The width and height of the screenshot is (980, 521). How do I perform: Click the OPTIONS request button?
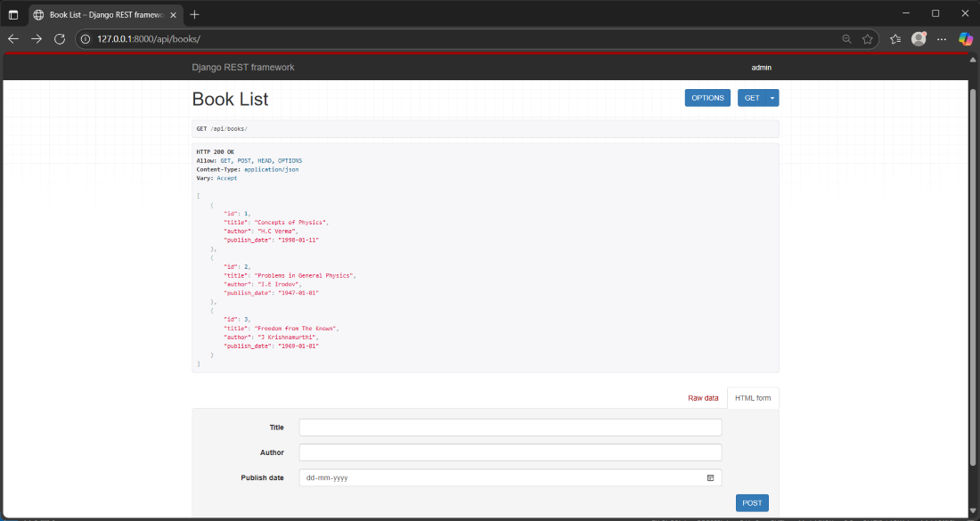point(707,98)
